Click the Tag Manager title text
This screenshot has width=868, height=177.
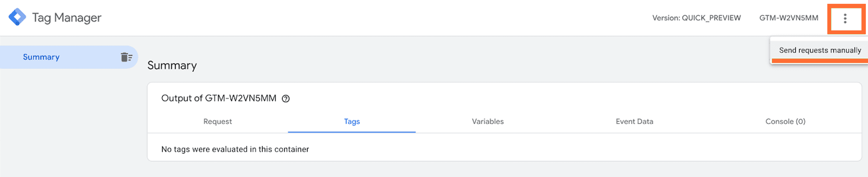[x=67, y=18]
